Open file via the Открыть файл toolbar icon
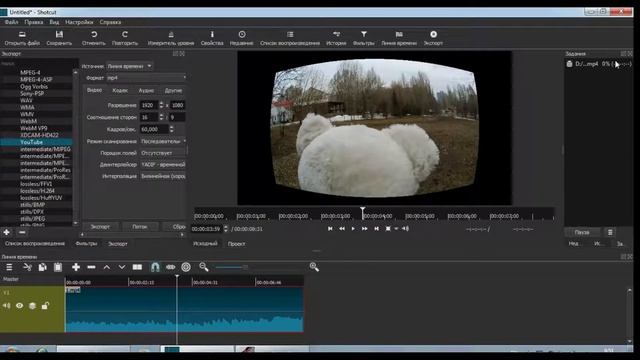 pos(22,38)
